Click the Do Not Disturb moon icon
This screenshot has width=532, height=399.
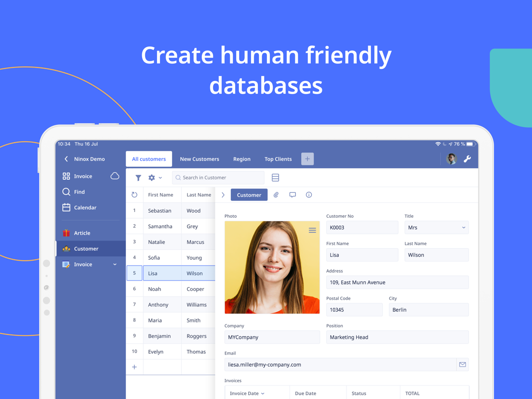point(444,144)
